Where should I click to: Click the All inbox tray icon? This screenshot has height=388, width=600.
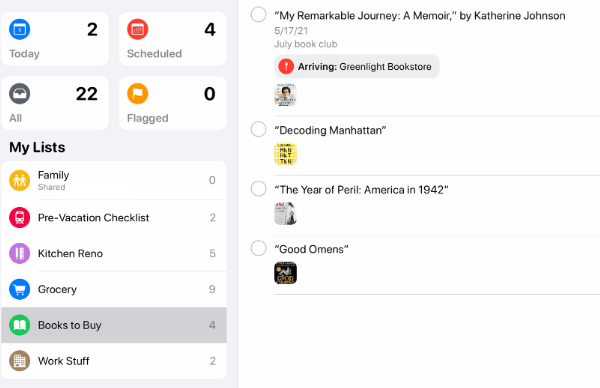[20, 94]
